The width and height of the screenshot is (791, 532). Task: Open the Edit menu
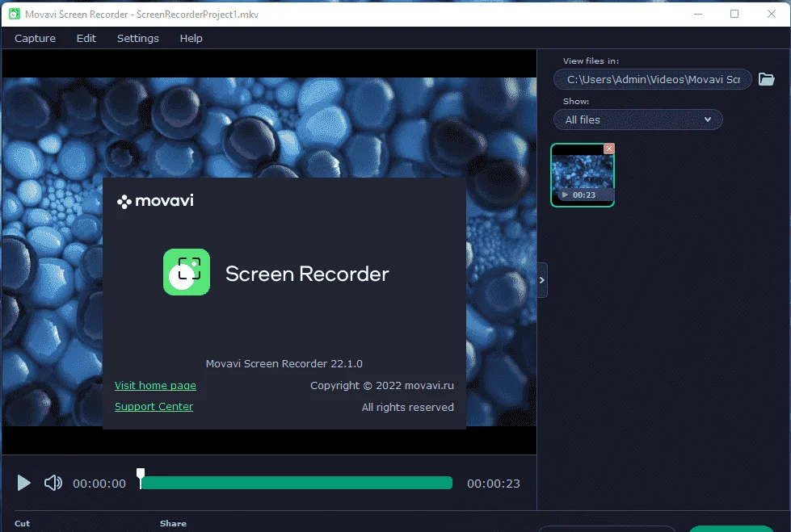point(86,38)
